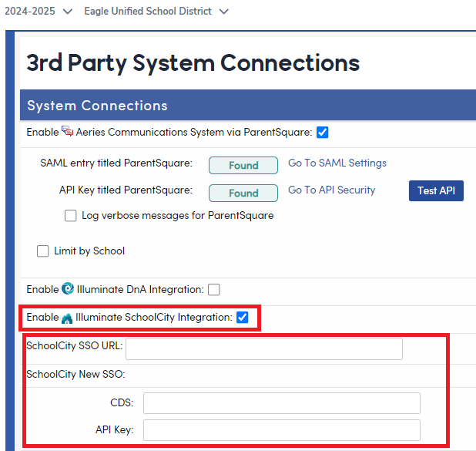The image size is (476, 451).
Task: Click the API Key titled ParentSquare label
Action: click(126, 190)
